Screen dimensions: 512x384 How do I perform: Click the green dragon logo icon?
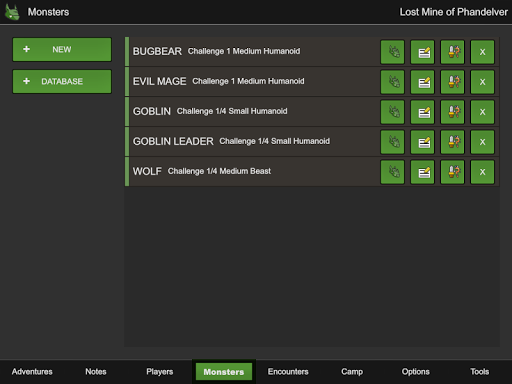coord(12,12)
